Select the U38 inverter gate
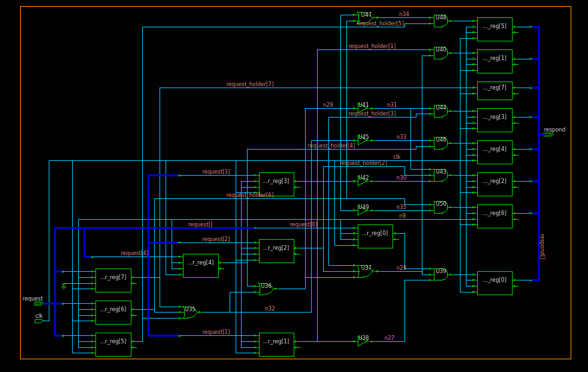The image size is (588, 372). coord(362,341)
